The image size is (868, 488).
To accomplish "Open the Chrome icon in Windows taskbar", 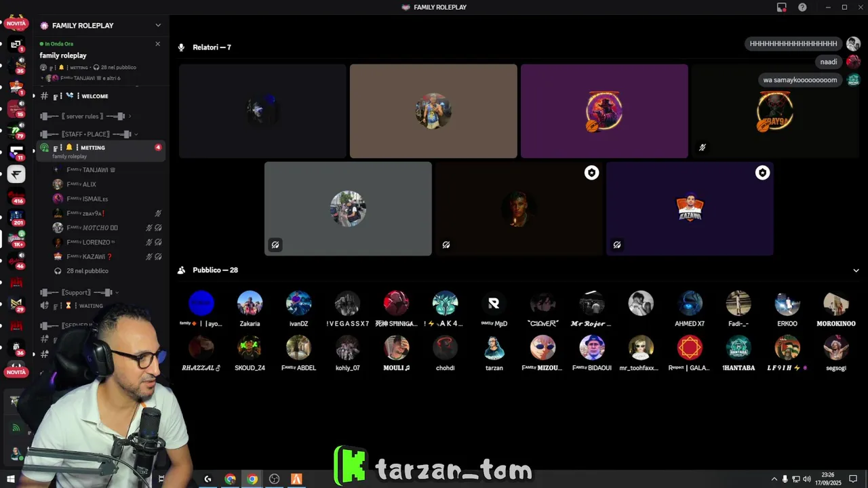I will pos(252,479).
